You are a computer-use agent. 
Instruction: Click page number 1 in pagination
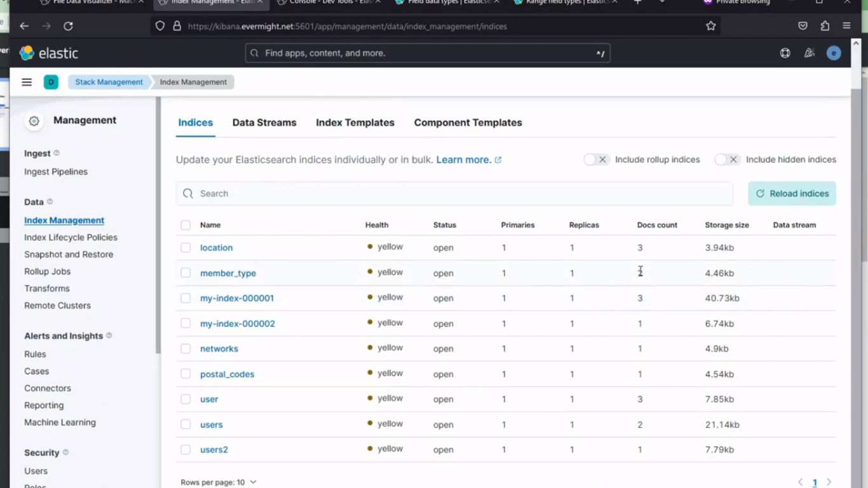815,483
